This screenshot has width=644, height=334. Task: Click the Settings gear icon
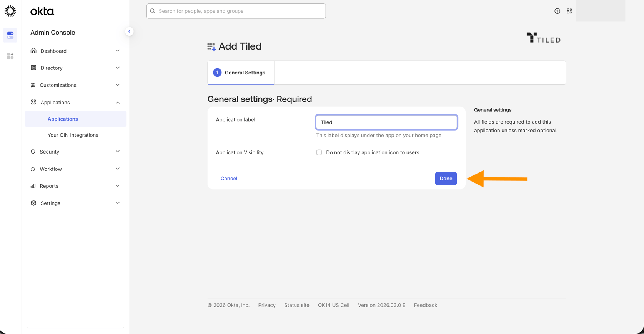tap(33, 203)
